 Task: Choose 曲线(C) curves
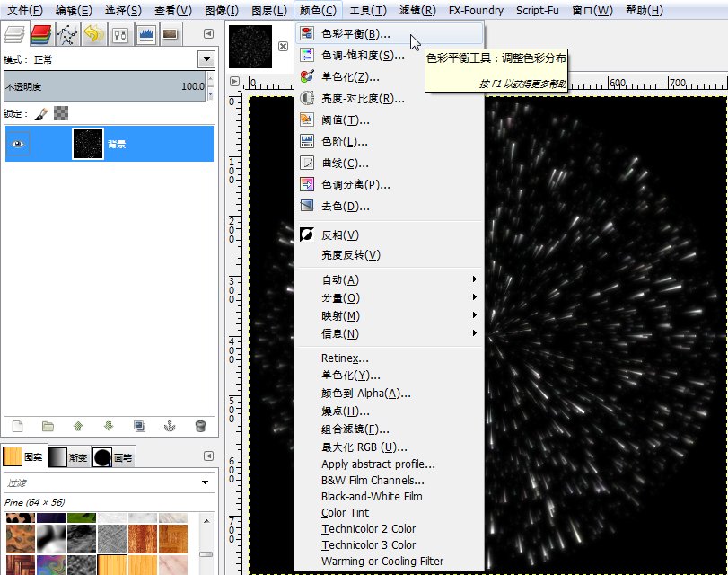[389, 164]
